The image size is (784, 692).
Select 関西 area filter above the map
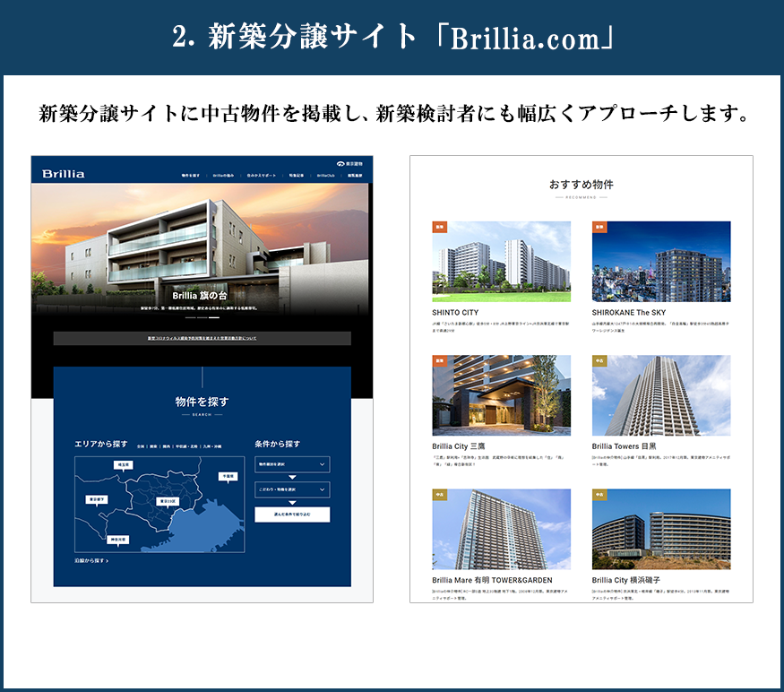tap(167, 445)
